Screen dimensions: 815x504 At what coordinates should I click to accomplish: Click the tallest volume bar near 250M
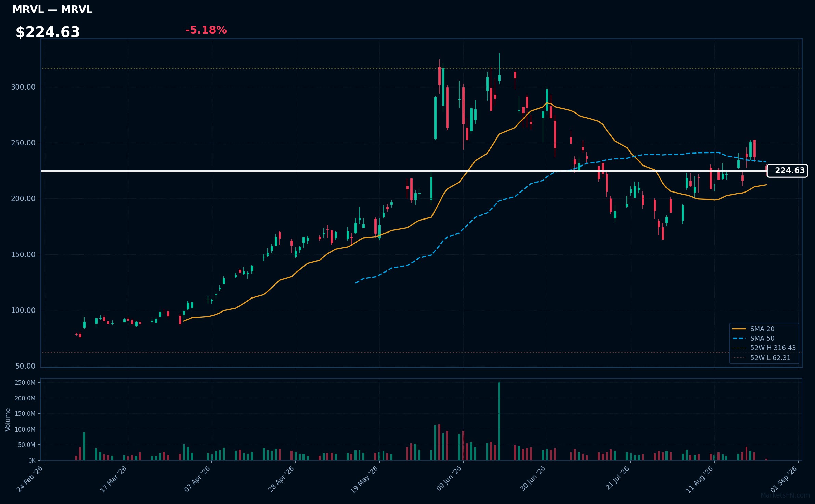(x=499, y=421)
